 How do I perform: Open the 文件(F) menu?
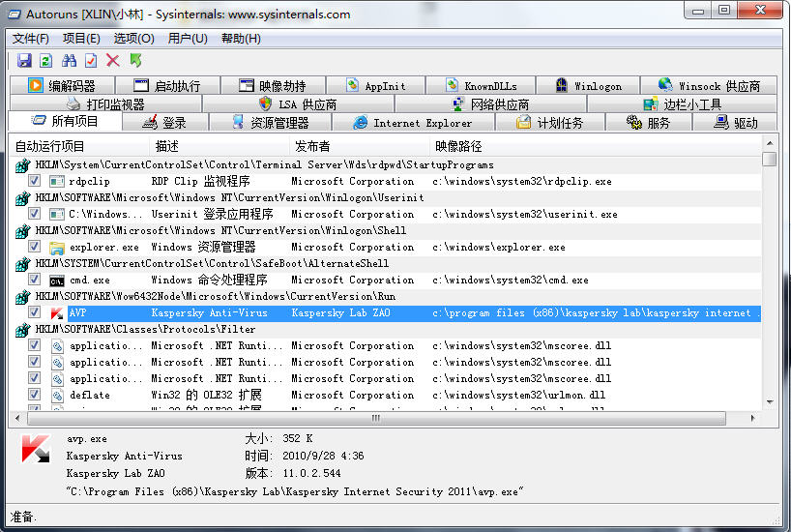[31, 39]
